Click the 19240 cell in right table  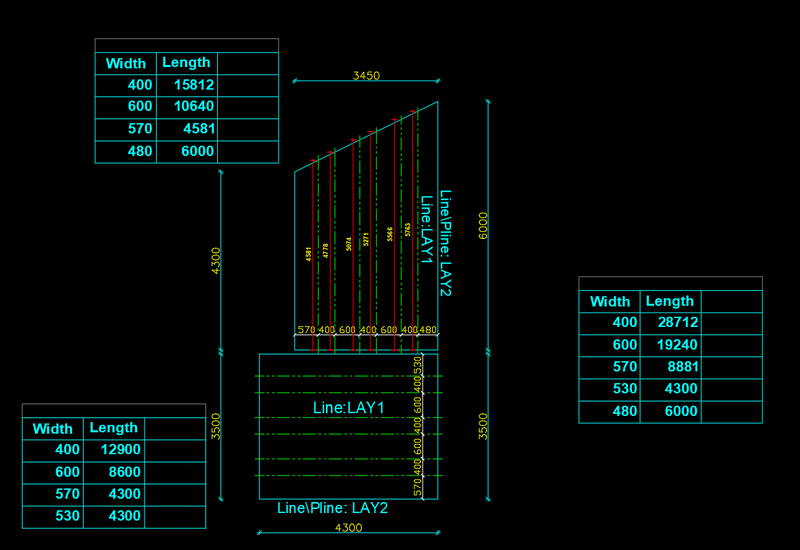[670, 345]
